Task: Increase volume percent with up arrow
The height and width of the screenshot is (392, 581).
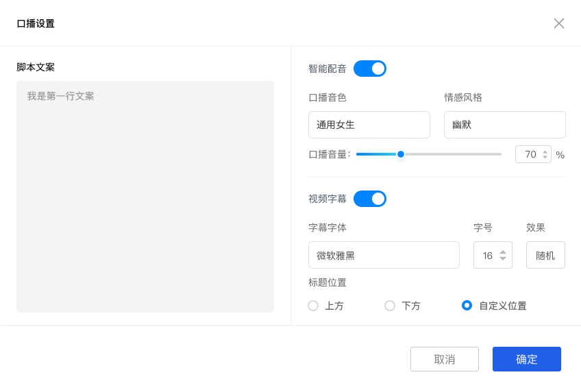Action: pos(545,151)
